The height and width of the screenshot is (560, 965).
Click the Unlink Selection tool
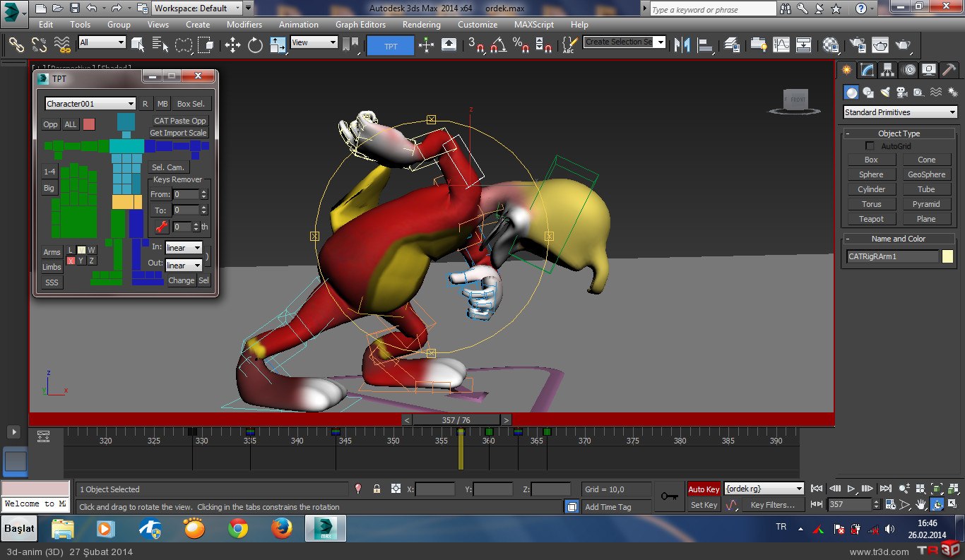coord(39,44)
